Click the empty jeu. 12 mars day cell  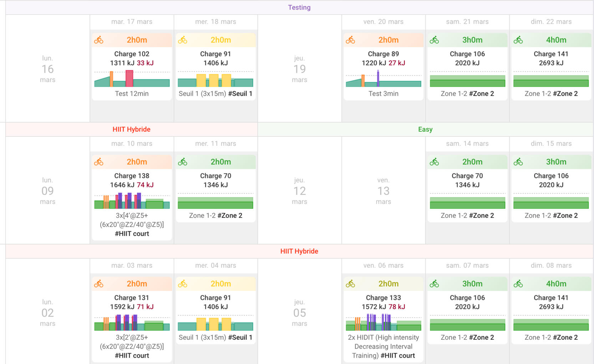300,190
